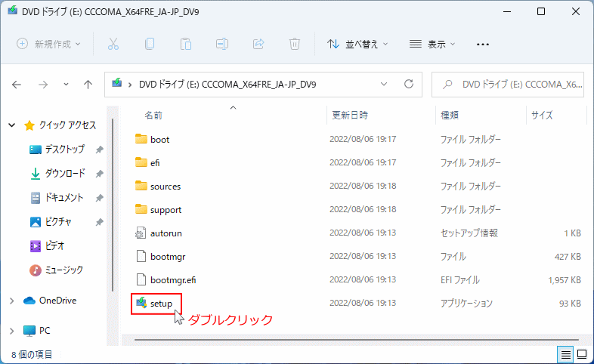Screen dimensions: 594x364
Task: Collapse the クイック アクセス tree node
Action: pos(12,125)
